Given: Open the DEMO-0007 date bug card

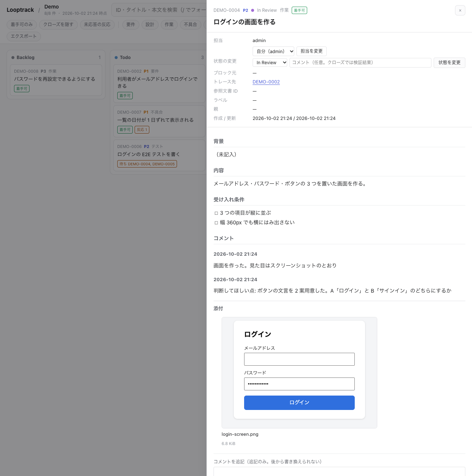Looking at the screenshot, I should [159, 121].
